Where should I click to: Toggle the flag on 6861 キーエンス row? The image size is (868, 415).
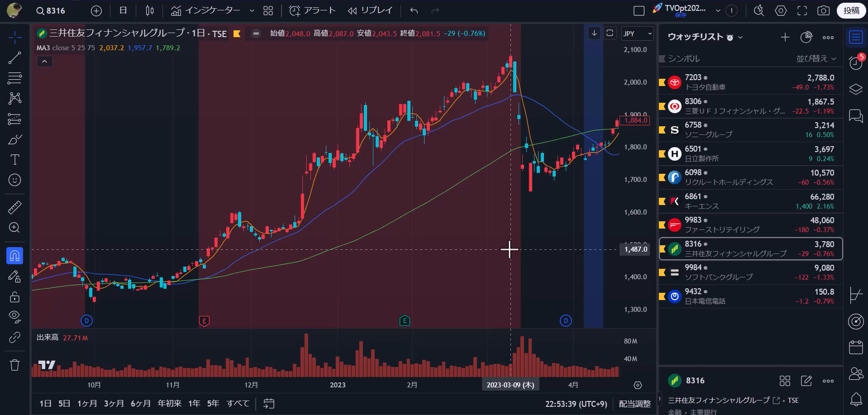tap(662, 201)
